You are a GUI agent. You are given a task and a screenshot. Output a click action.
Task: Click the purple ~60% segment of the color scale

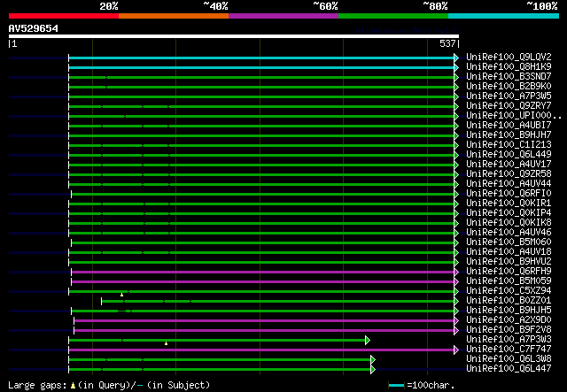tap(283, 16)
